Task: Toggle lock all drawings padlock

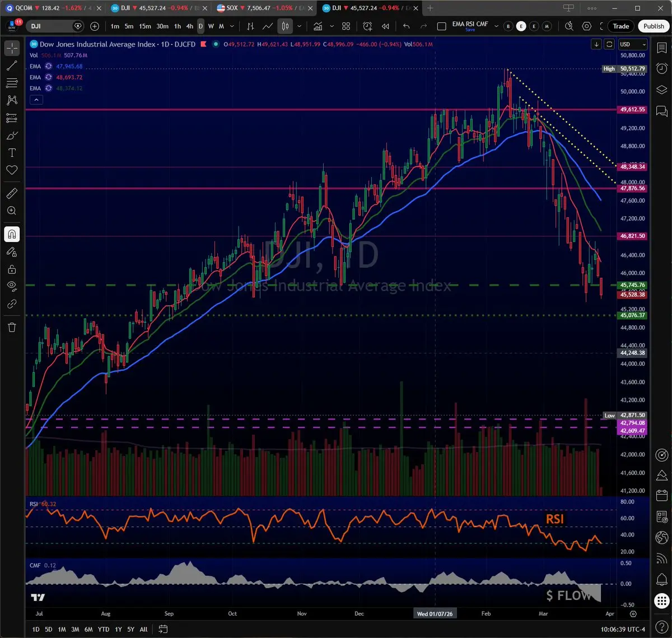Action: click(x=12, y=269)
